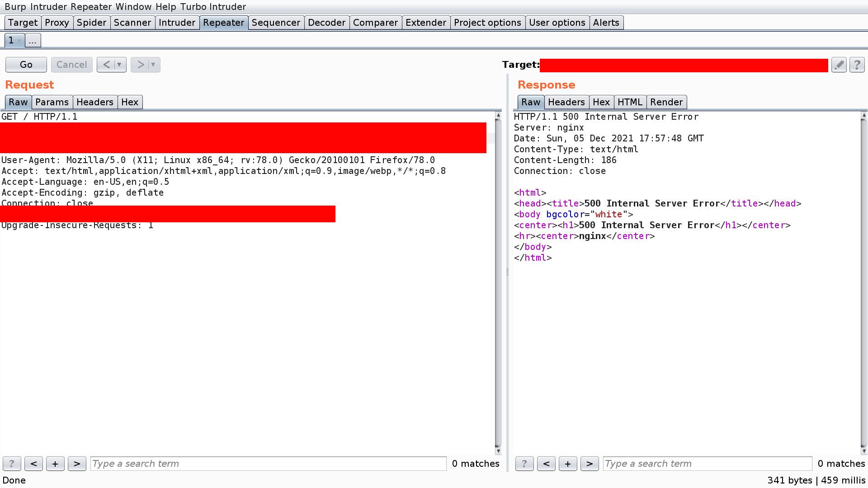Click response search help question icon
The height and width of the screenshot is (488, 868).
(524, 464)
